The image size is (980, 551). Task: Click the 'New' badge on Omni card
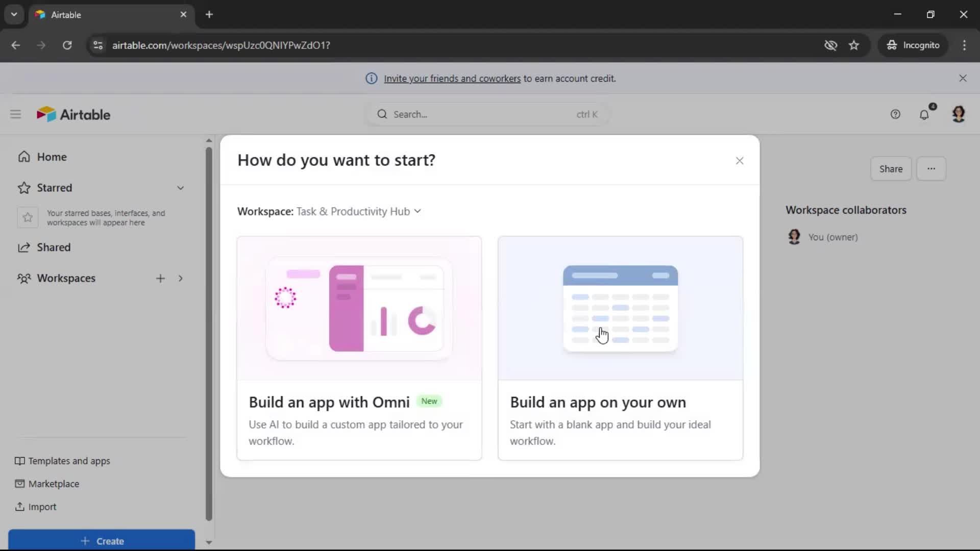[x=429, y=401]
